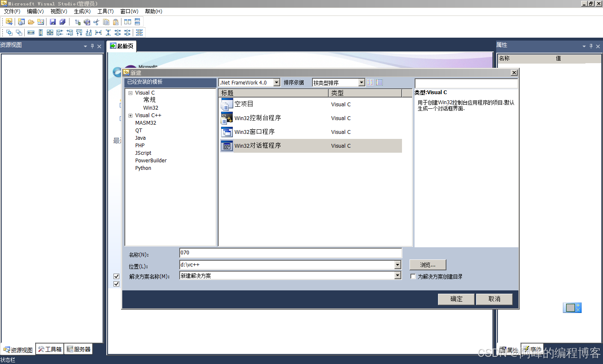
Task: Select the 空项目 template
Action: point(311,104)
